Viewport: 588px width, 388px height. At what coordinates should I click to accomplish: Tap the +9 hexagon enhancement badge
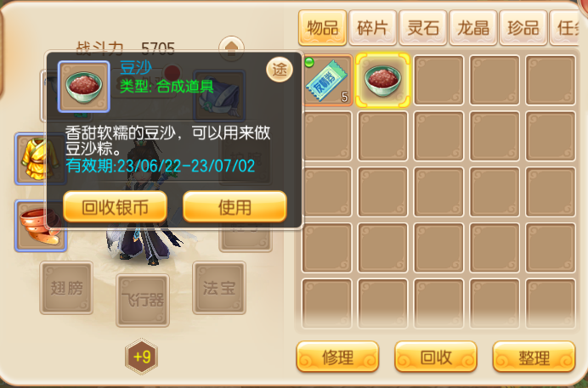[x=141, y=357]
